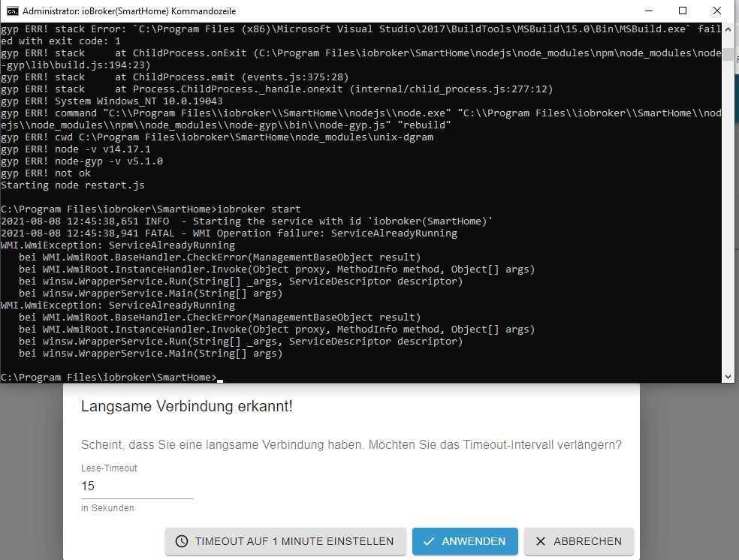This screenshot has width=739, height=560.
Task: Click the 'node-gyp -v v5.1.0' line
Action: pos(82,161)
